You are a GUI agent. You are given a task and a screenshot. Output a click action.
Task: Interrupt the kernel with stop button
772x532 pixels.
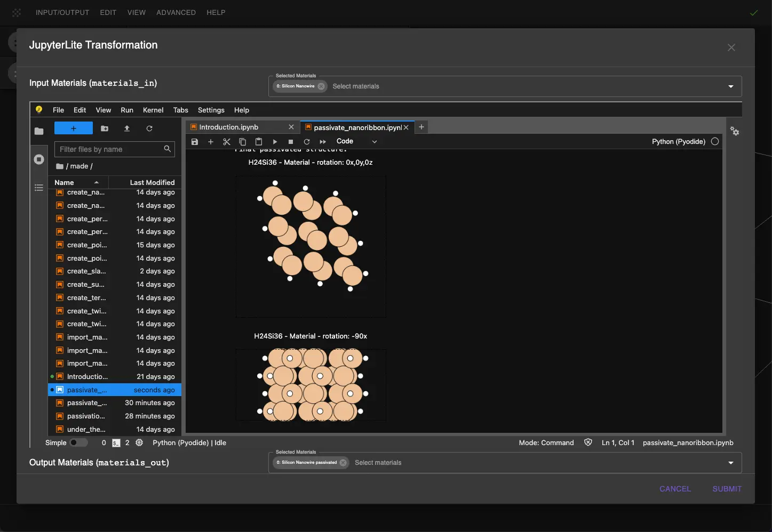click(x=291, y=142)
